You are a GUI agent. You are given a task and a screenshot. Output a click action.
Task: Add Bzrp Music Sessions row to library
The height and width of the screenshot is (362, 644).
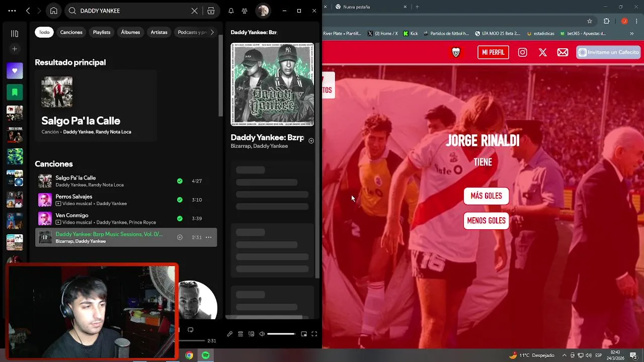[x=180, y=237]
